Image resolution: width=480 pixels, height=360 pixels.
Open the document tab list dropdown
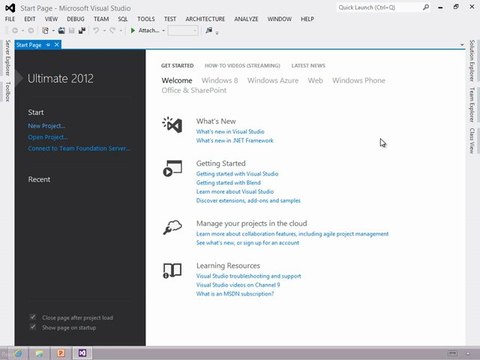[462, 45]
